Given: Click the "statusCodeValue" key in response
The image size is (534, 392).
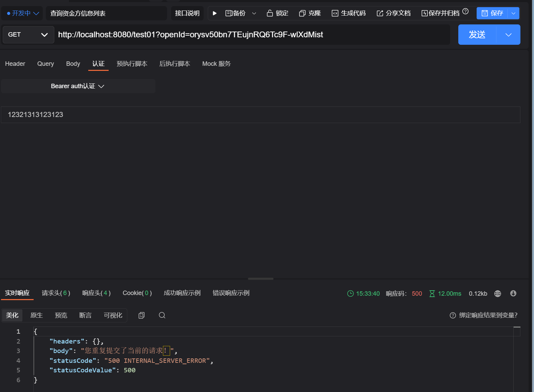Looking at the screenshot, I should coord(82,370).
